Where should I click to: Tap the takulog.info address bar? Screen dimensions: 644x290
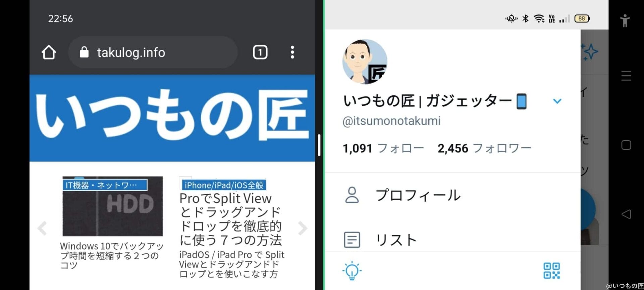(153, 52)
